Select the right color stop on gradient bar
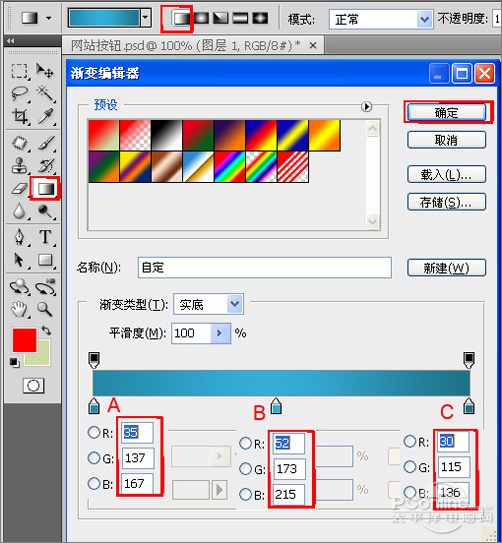Image resolution: width=502 pixels, height=543 pixels. point(469,406)
